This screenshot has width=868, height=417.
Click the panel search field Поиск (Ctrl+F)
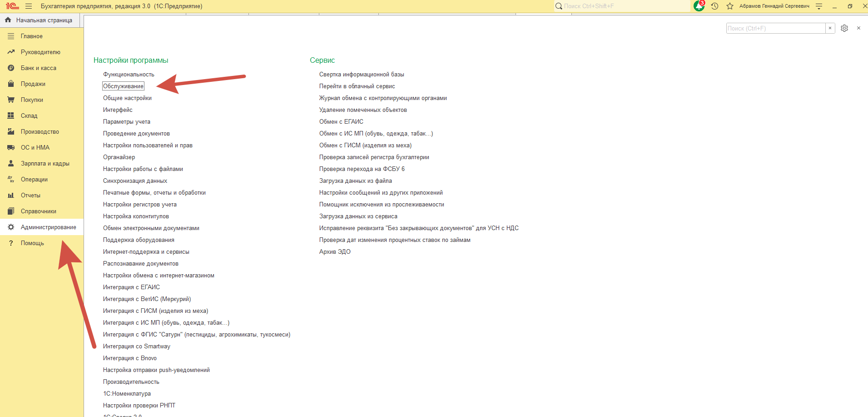pos(775,28)
